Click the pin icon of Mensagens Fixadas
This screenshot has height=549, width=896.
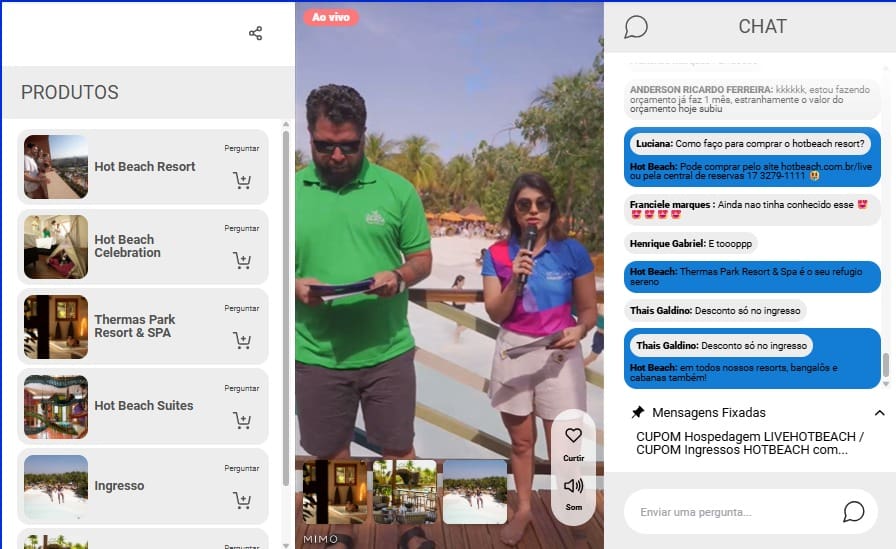(x=638, y=412)
